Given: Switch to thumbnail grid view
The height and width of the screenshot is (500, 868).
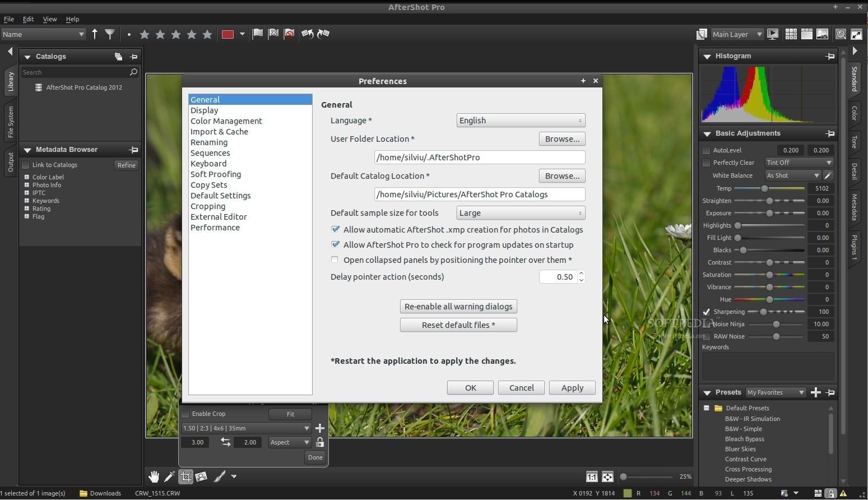Looking at the screenshot, I should coord(791,34).
